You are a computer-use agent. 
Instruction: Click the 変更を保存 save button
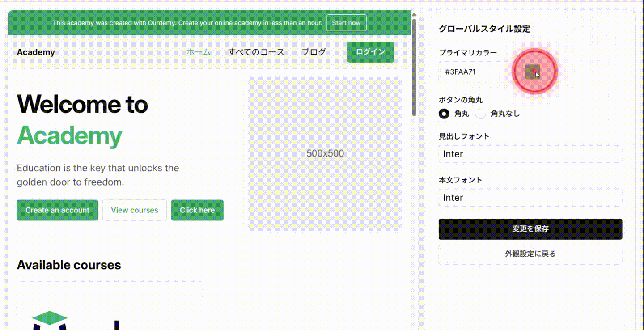click(x=530, y=228)
